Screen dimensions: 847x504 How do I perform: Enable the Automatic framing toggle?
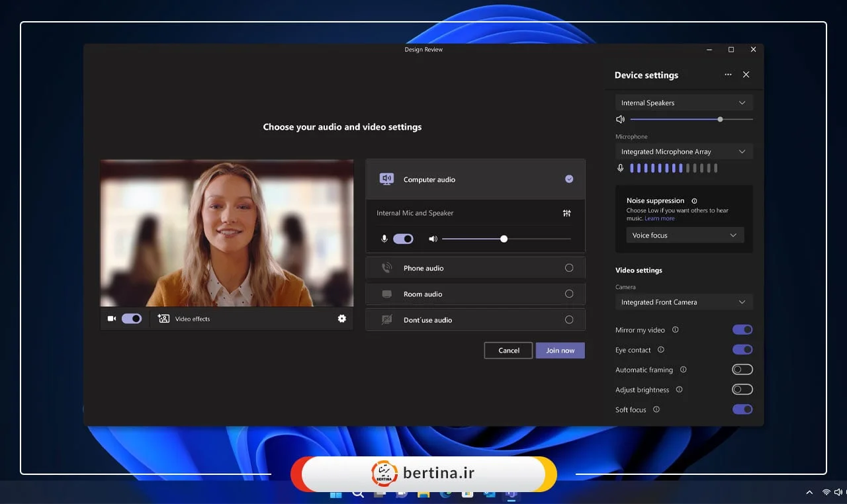pos(742,370)
